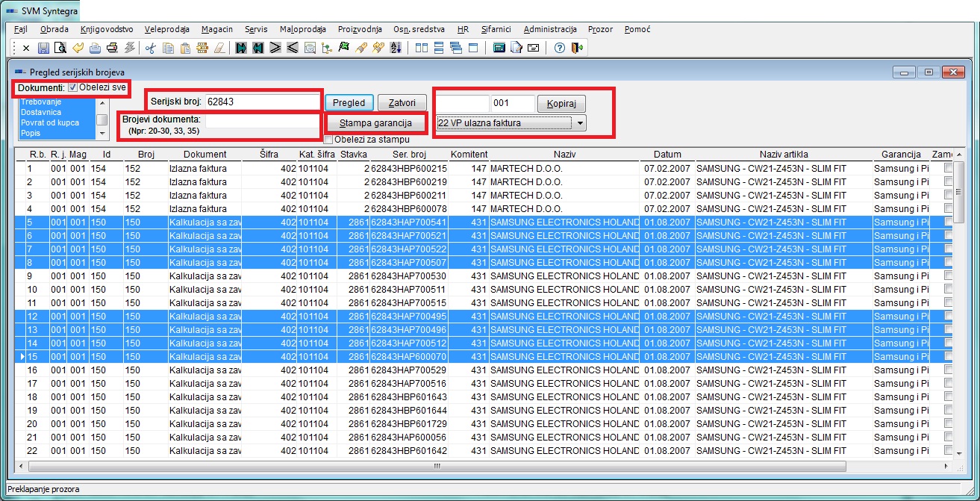Click the exit door toolbar icon
This screenshot has width=980, height=501.
(x=576, y=49)
